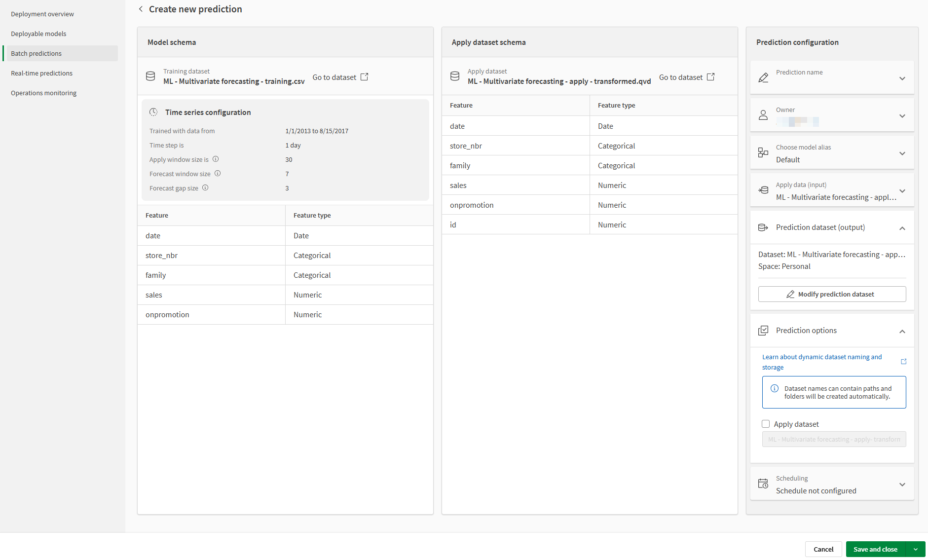This screenshot has height=560, width=928.
Task: Click the Prediction dataset output icon
Action: tap(763, 227)
